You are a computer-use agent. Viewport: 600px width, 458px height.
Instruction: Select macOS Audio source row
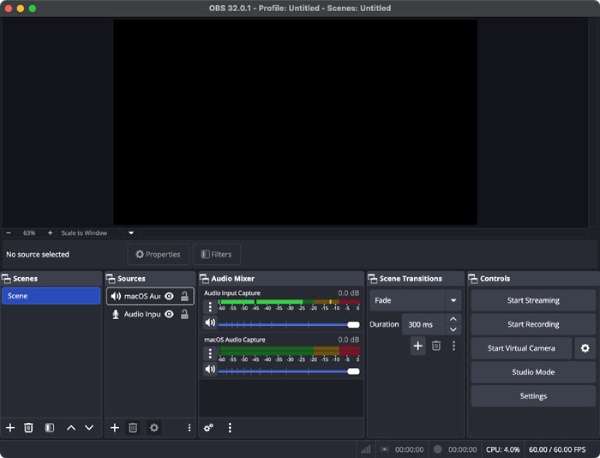click(x=150, y=296)
